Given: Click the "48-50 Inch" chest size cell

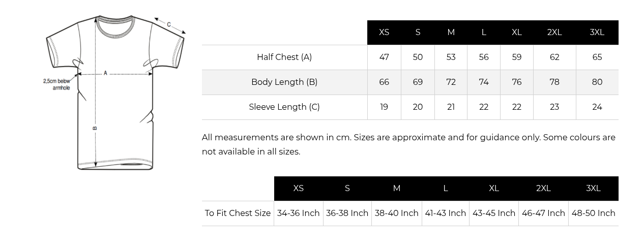Looking at the screenshot, I should pos(593,213).
